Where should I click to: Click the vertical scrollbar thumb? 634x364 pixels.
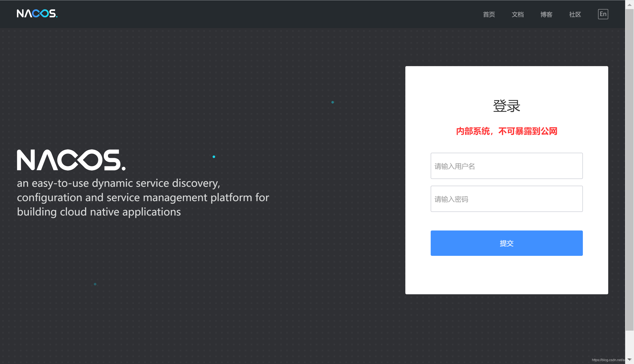coord(629,170)
